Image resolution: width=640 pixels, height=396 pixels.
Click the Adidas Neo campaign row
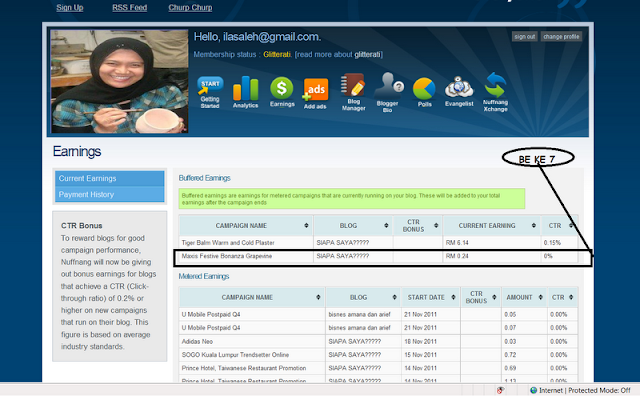click(378, 341)
